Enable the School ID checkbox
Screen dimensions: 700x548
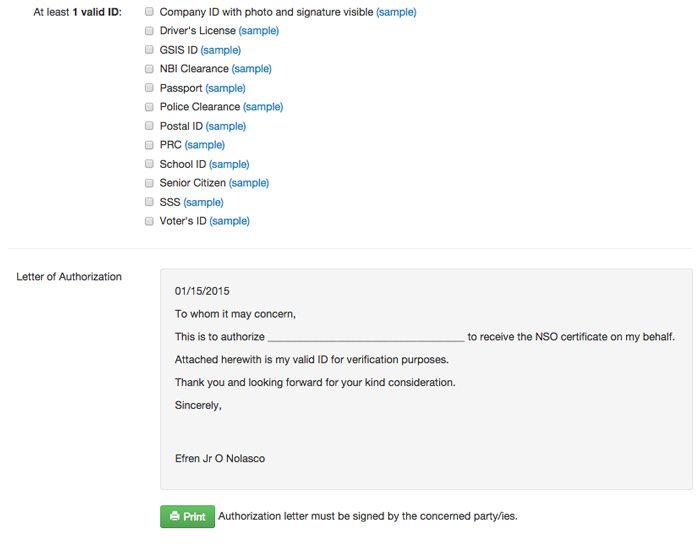pyautogui.click(x=149, y=164)
